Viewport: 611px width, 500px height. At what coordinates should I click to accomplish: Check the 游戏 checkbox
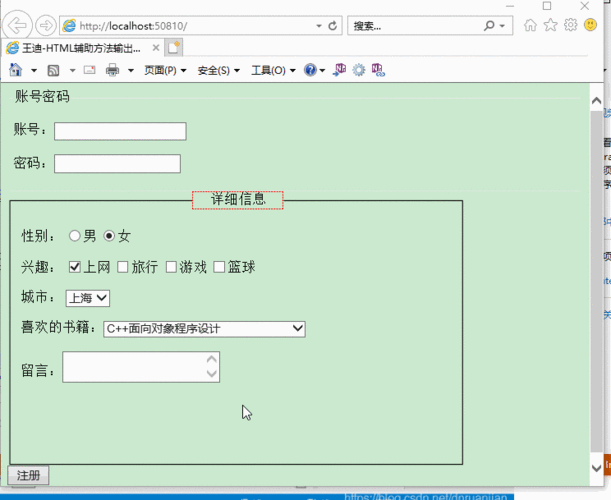pos(171,267)
